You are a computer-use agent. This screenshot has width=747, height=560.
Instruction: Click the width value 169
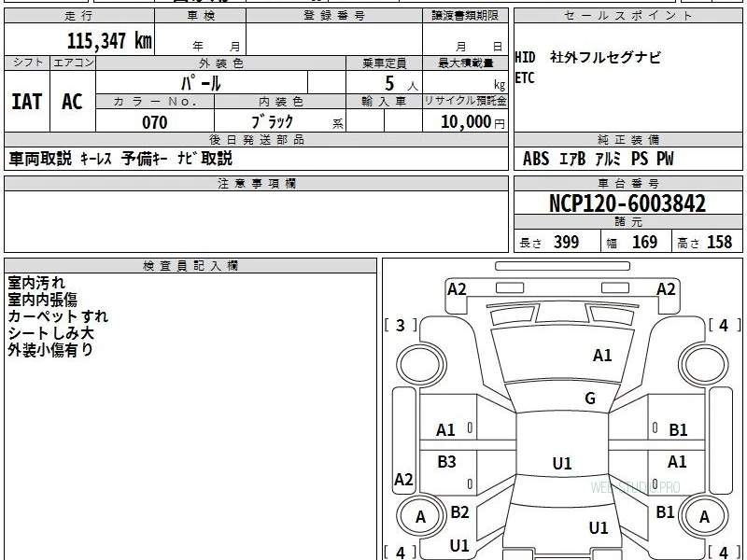(x=644, y=242)
